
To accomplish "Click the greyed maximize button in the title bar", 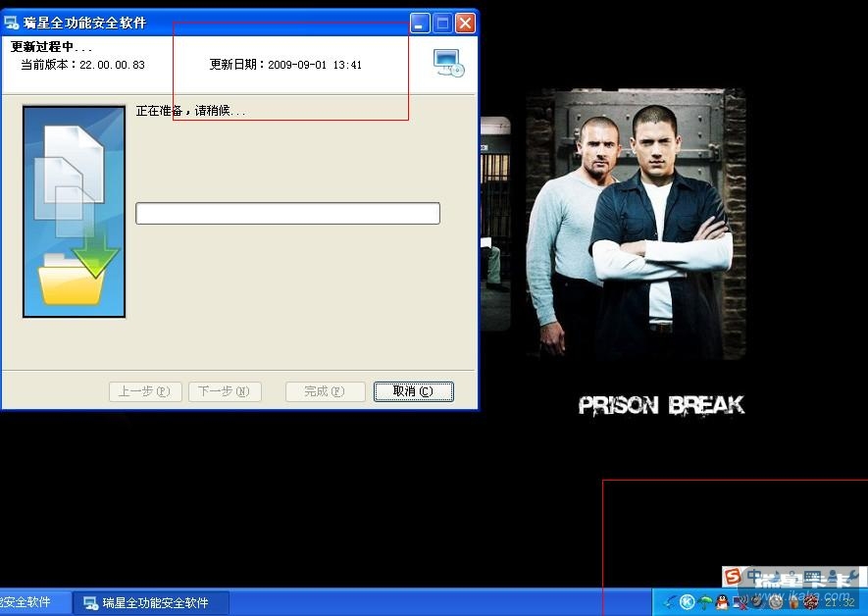I will click(x=443, y=24).
